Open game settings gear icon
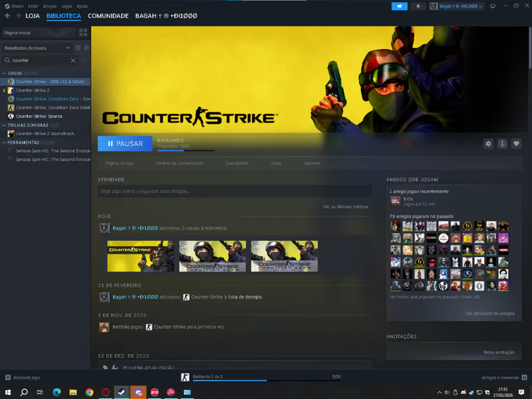This screenshot has height=399, width=532. click(488, 144)
